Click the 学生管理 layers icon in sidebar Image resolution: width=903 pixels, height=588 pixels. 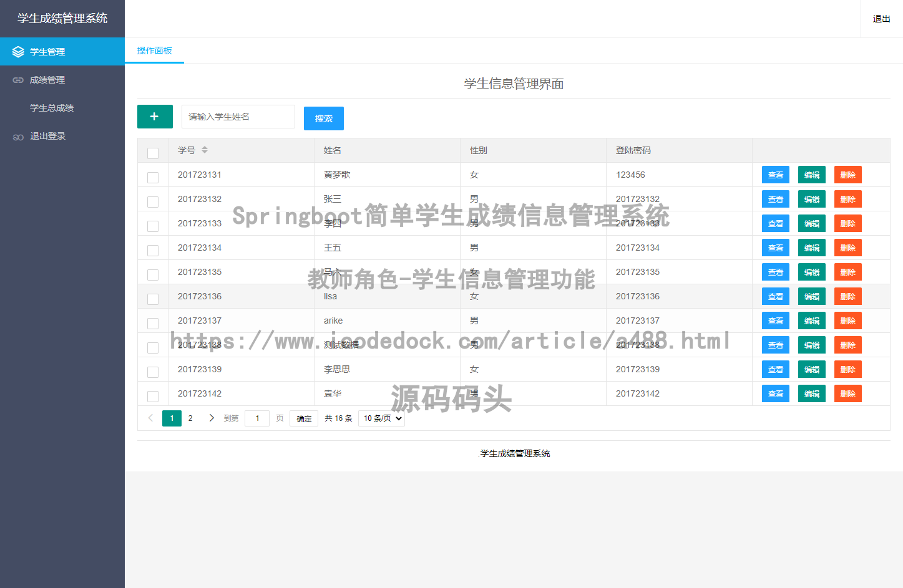pyautogui.click(x=18, y=52)
